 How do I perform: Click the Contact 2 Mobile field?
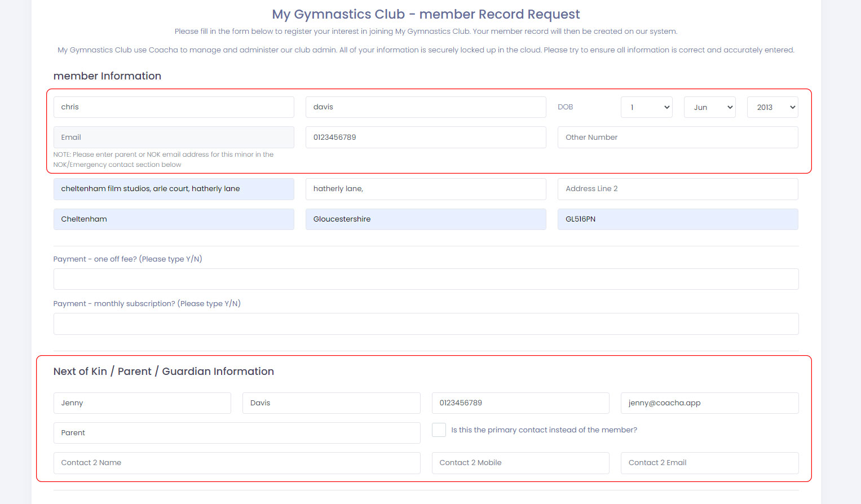click(520, 463)
